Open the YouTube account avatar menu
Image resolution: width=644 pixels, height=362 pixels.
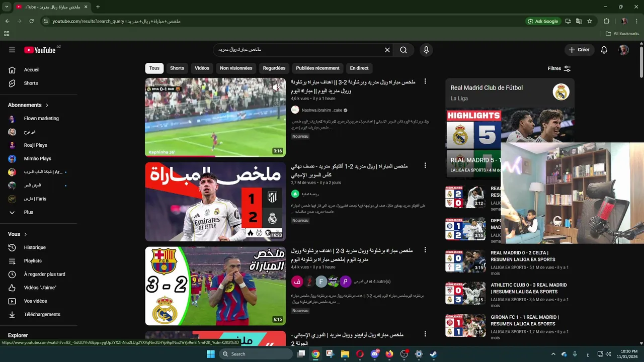click(624, 50)
